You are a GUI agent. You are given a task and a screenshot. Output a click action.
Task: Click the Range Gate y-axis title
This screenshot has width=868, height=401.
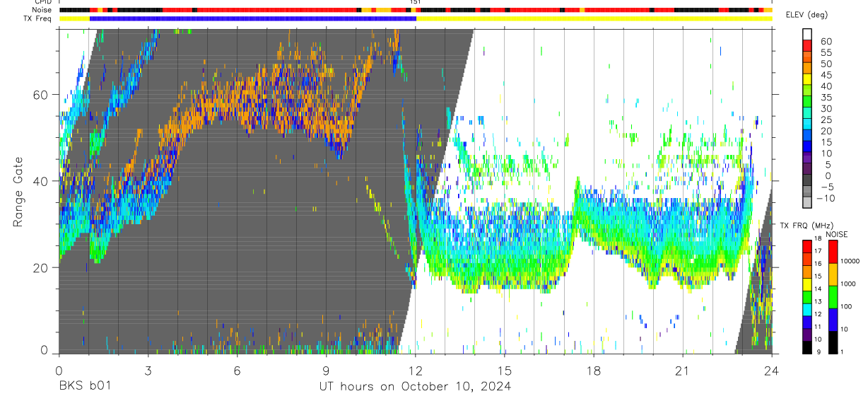point(17,192)
